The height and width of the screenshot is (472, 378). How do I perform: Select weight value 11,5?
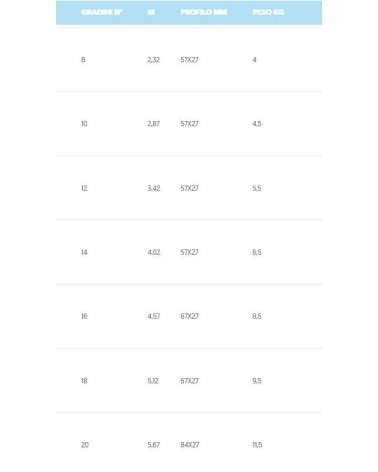(x=257, y=445)
